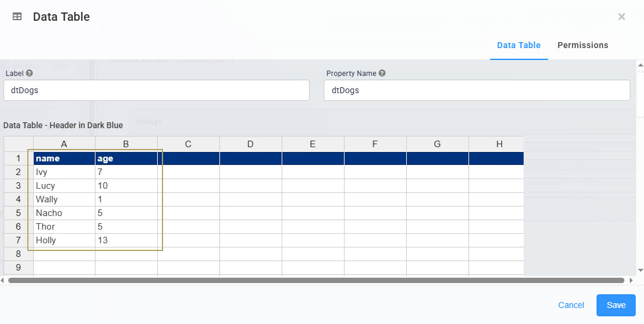Click the vertical scrollbar down arrow
This screenshot has height=324, width=644.
[x=640, y=270]
